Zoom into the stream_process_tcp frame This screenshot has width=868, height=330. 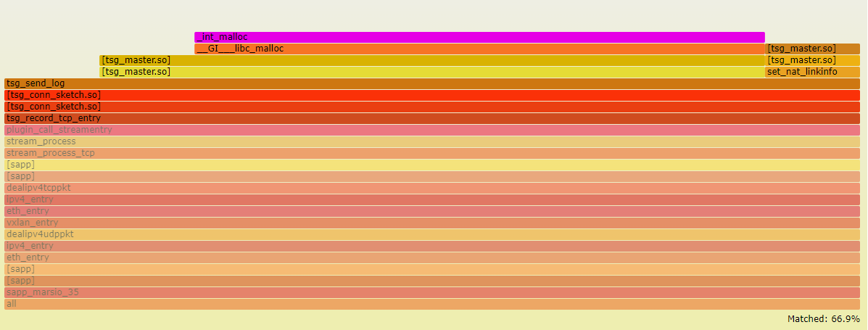432,153
